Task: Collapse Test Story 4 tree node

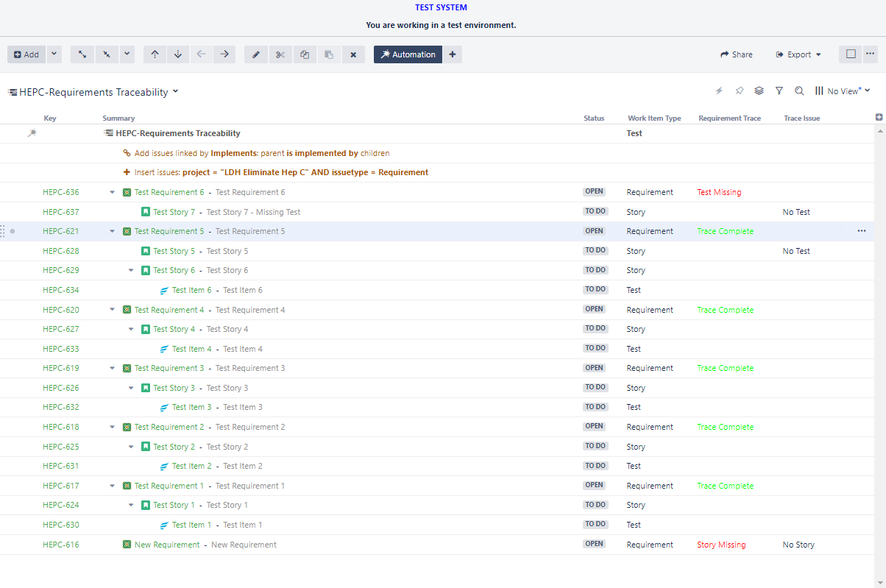Action: [131, 329]
